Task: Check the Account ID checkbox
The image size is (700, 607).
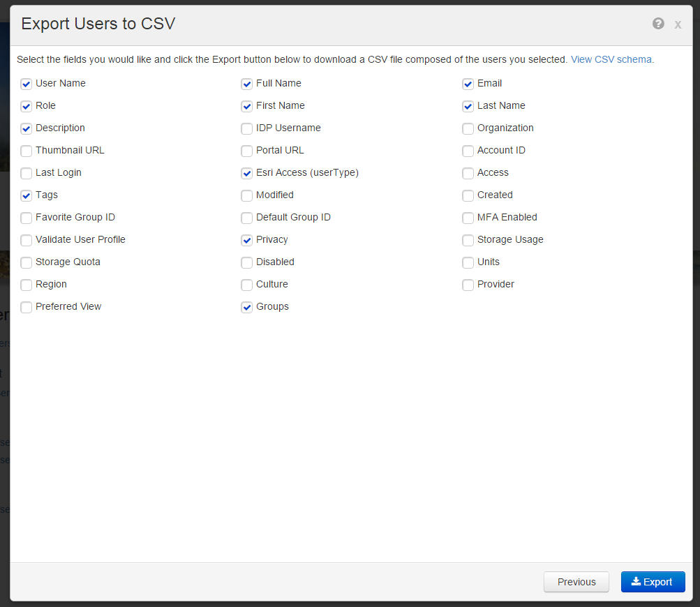Action: [x=468, y=151]
